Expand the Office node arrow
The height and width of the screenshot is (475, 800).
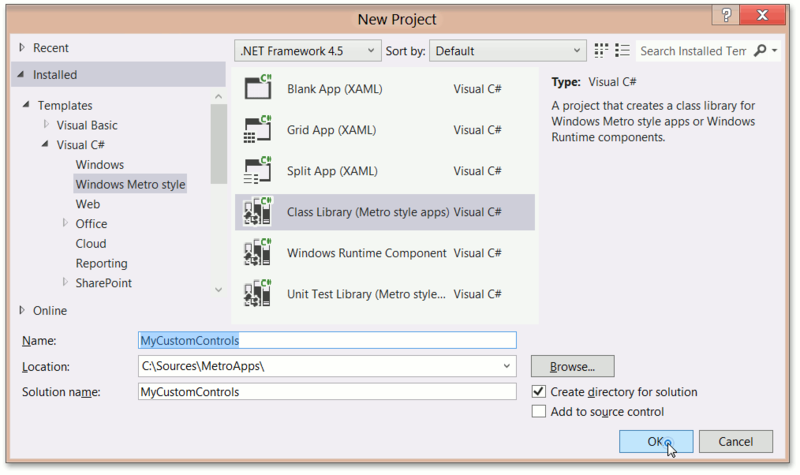[65, 223]
